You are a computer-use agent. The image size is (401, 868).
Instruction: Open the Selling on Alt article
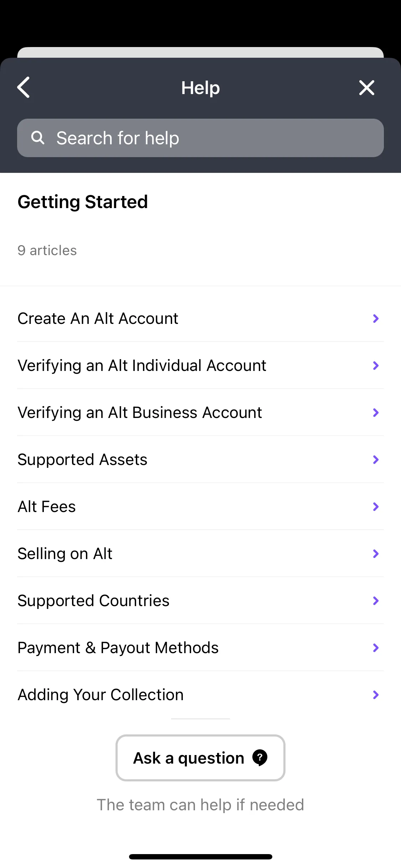click(200, 554)
